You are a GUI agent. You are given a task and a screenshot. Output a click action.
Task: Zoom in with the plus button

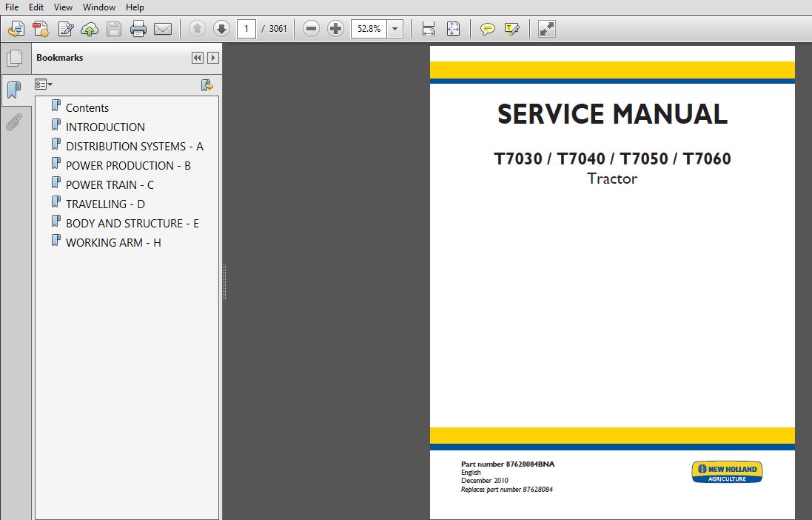tap(335, 28)
